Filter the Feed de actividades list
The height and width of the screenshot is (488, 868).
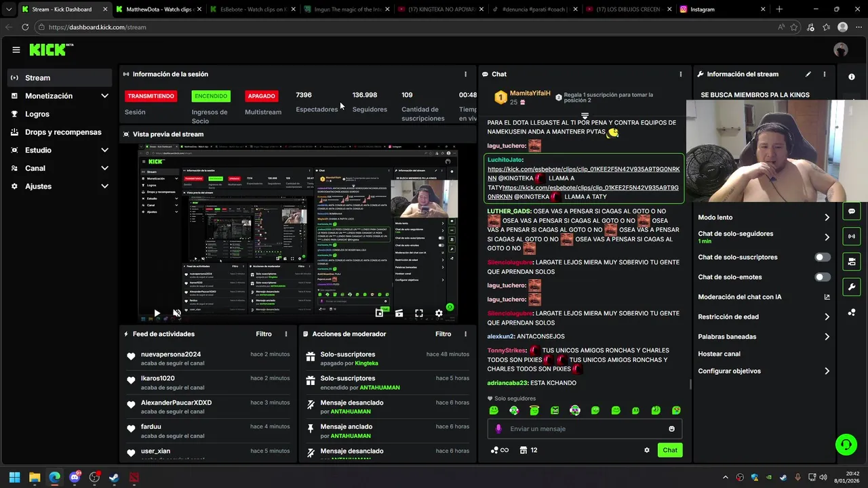[264, 334]
